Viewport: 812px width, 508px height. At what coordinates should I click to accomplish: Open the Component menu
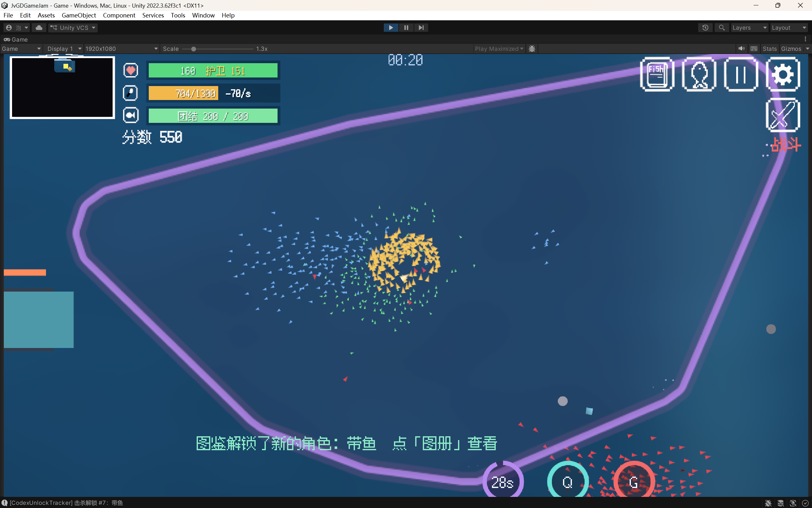pyautogui.click(x=119, y=15)
